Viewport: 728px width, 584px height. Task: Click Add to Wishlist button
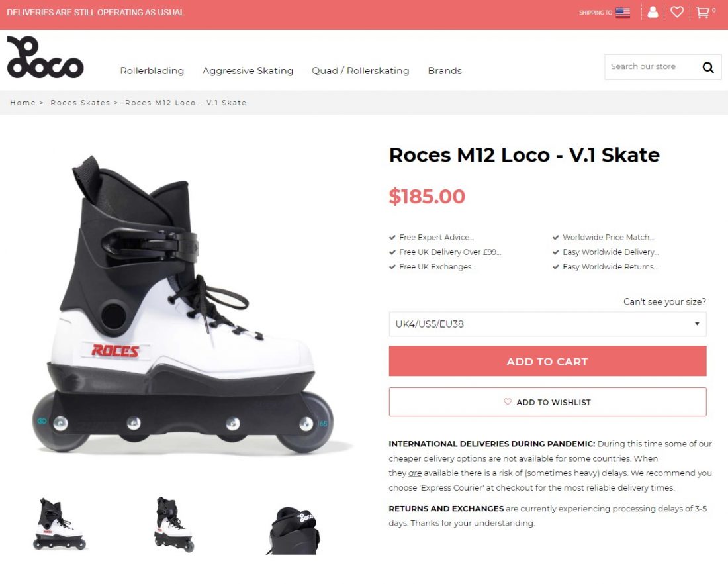547,402
